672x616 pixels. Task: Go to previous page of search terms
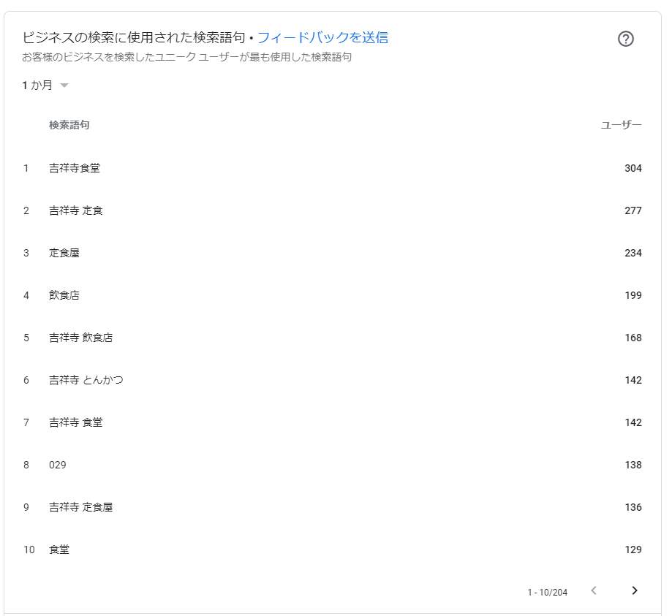click(x=594, y=590)
